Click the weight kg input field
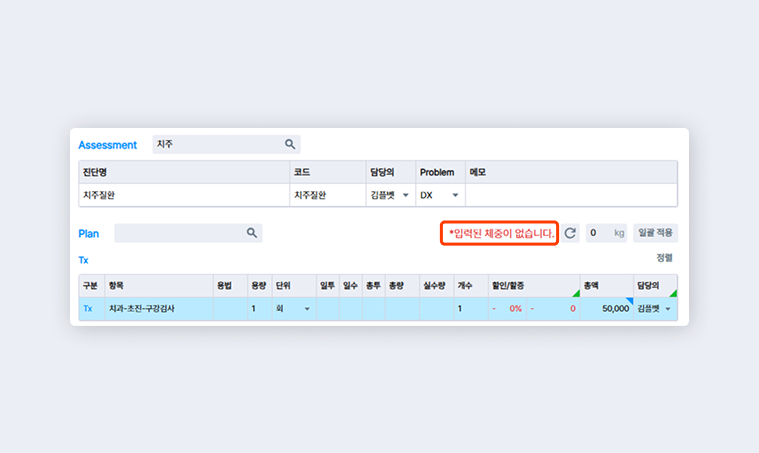 (x=606, y=233)
